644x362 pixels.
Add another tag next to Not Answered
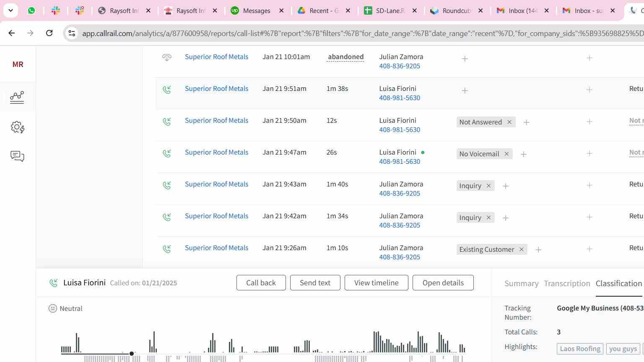526,122
